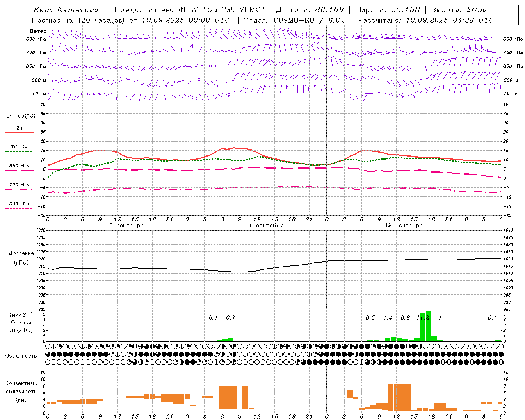
Task: Click the '1.4' precipitation total value
Action: 388,317
